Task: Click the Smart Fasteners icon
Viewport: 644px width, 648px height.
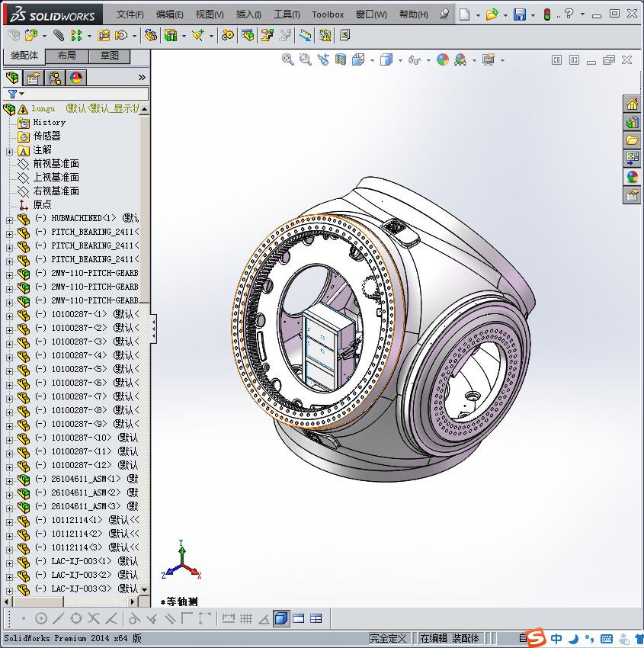Action: [x=104, y=36]
